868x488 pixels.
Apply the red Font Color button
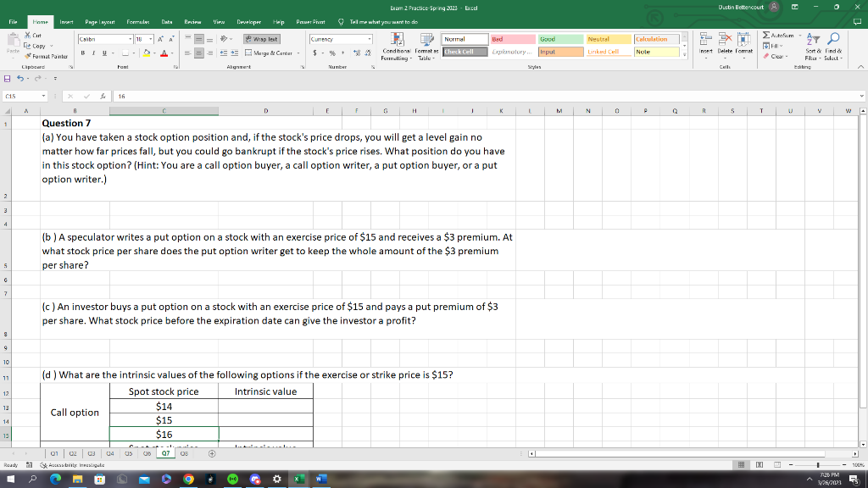coord(164,53)
